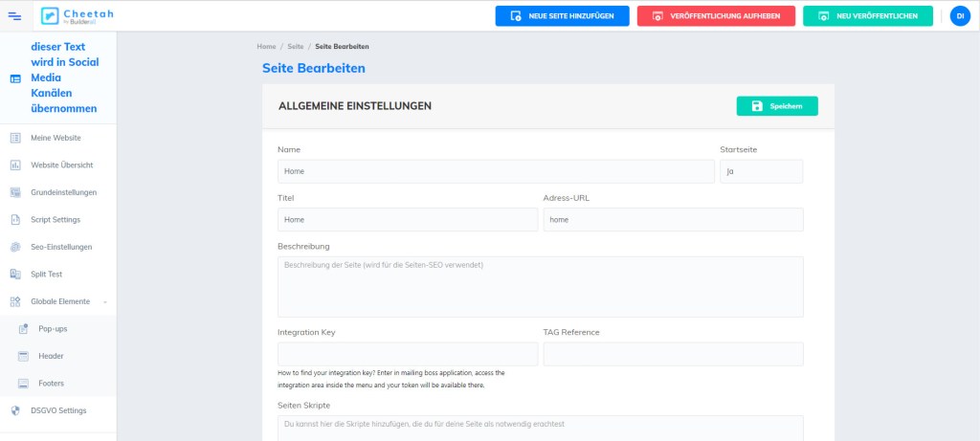Click the Cheetah logo
980x441 pixels.
(x=77, y=15)
